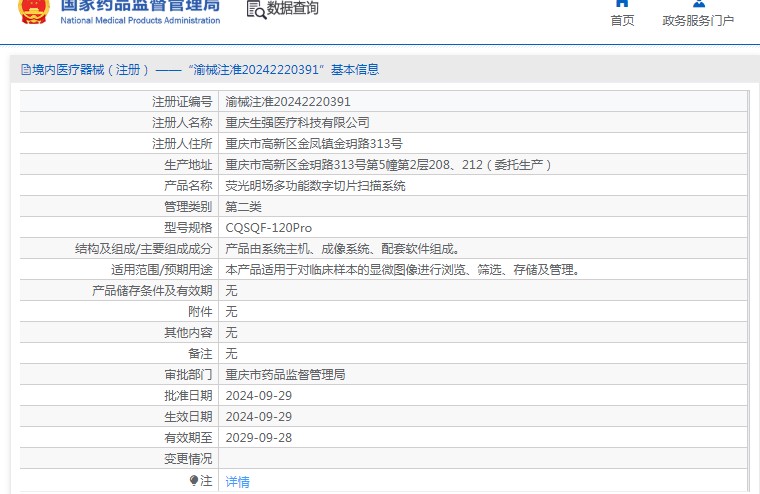760x494 pixels.
Task: Click 生产地址 row label
Action: 188,165
